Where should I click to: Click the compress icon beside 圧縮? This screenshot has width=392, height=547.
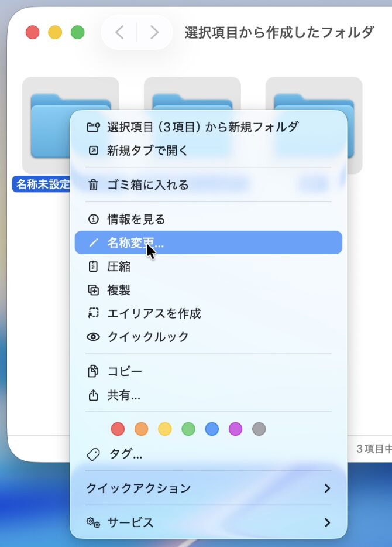coord(93,266)
